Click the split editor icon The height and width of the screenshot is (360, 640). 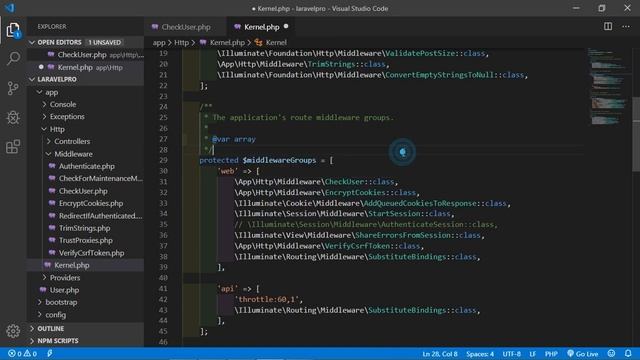click(608, 27)
